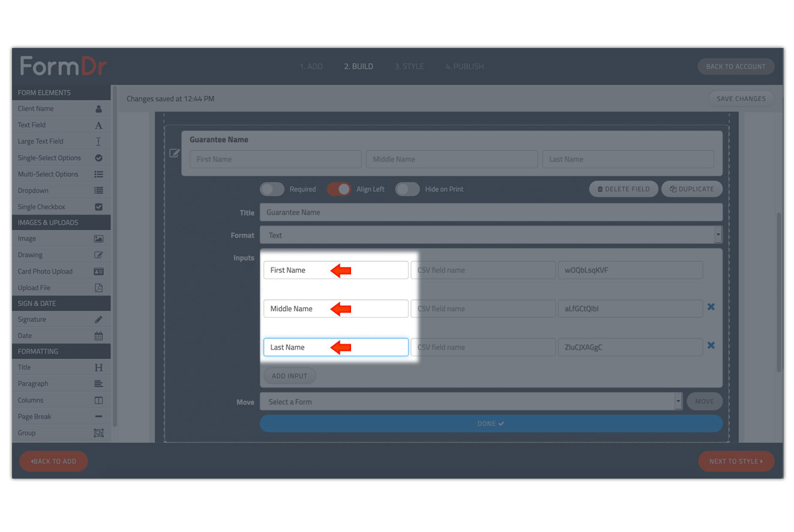Screen dimensions: 794x532
Task: Click the MOVE button
Action: (705, 401)
